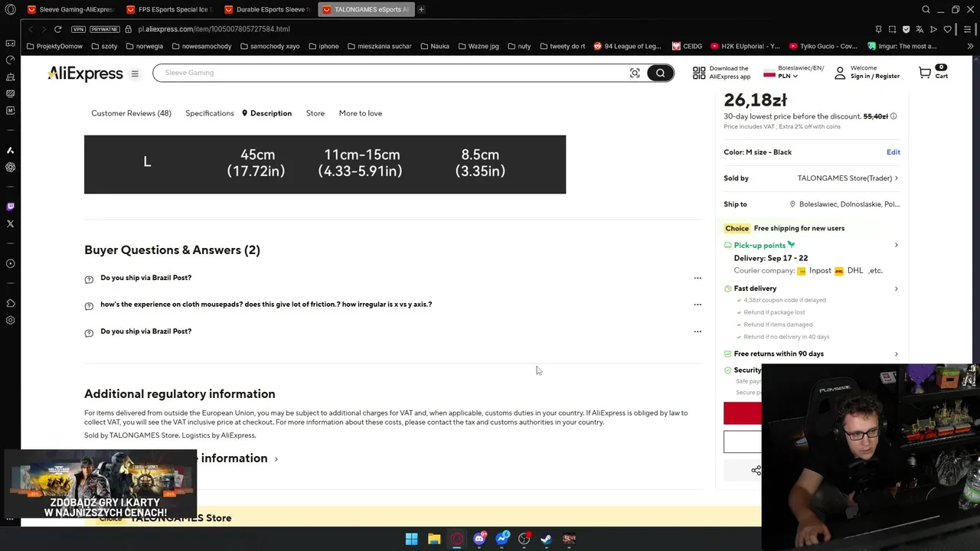This screenshot has width=980, height=551.
Task: Open Twitch in the Opera sidebar
Action: click(x=10, y=207)
